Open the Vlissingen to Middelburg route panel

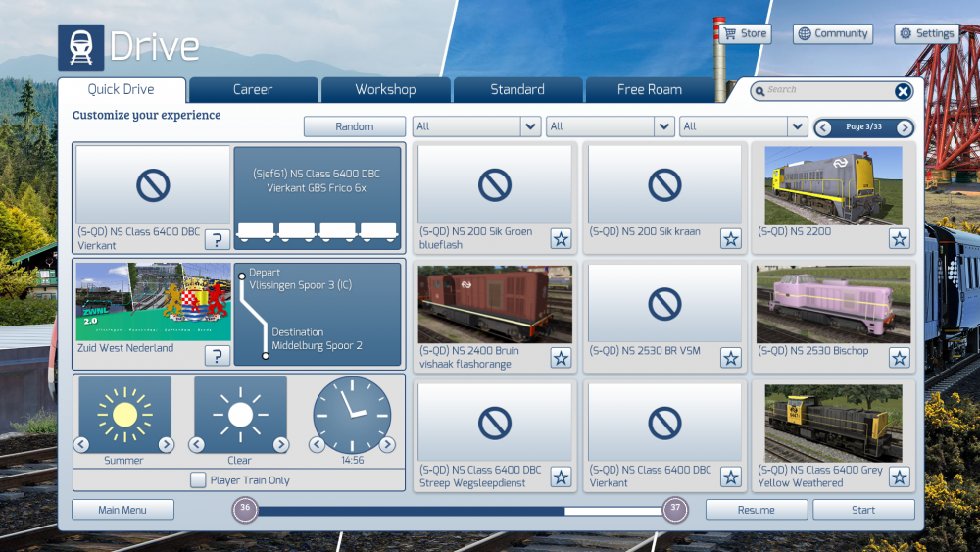click(317, 314)
